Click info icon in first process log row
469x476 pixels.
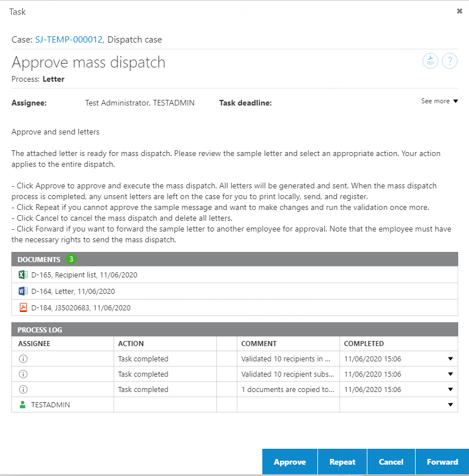[x=23, y=359]
